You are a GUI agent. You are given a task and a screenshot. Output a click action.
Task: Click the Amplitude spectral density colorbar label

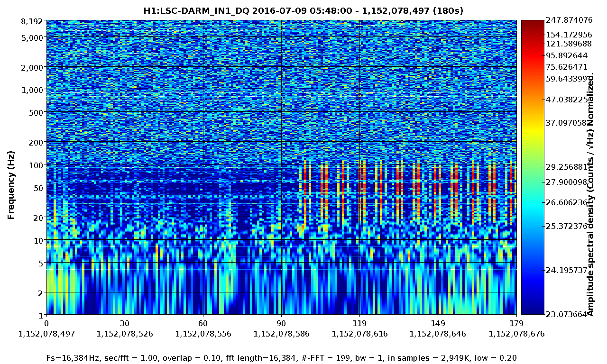591,194
